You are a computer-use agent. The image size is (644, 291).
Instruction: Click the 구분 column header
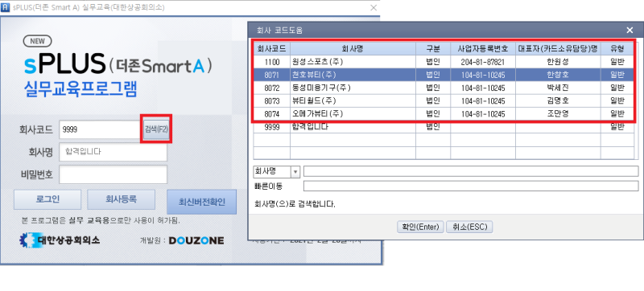433,49
